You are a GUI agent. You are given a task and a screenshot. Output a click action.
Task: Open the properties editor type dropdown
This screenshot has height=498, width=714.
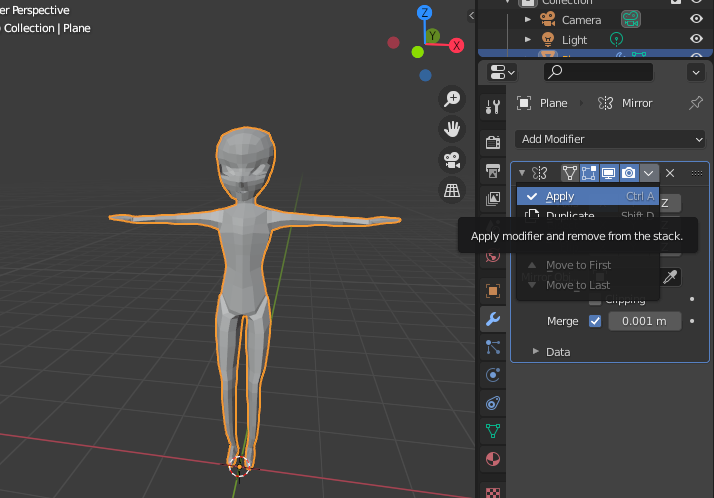coord(502,72)
